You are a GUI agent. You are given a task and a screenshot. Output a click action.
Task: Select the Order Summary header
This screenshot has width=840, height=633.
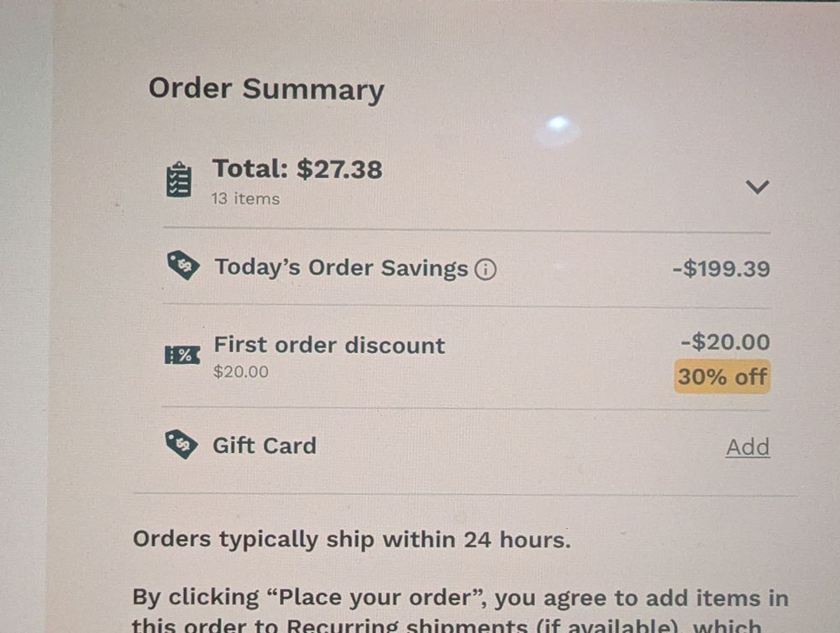266,88
